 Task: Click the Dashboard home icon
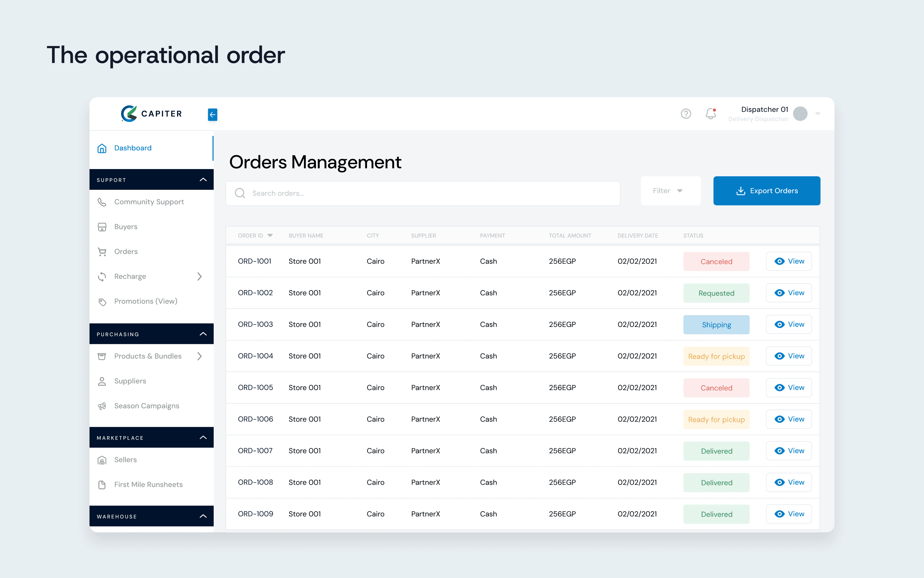102,148
